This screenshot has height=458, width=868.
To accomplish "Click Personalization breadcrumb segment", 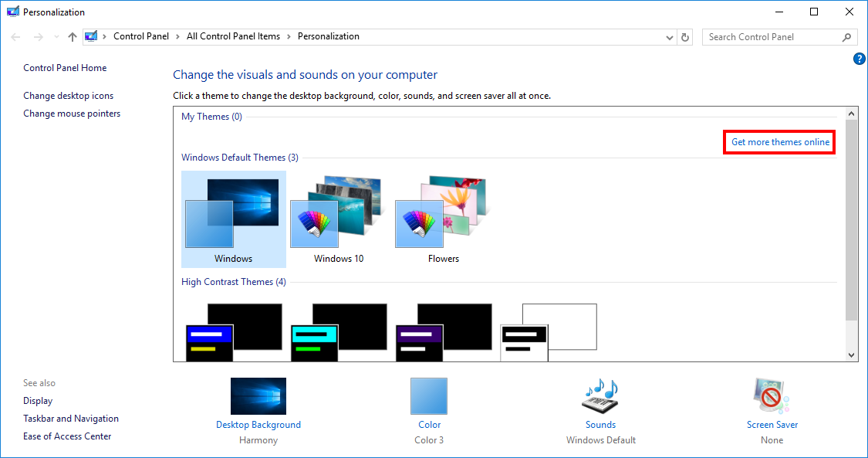I will (x=328, y=36).
